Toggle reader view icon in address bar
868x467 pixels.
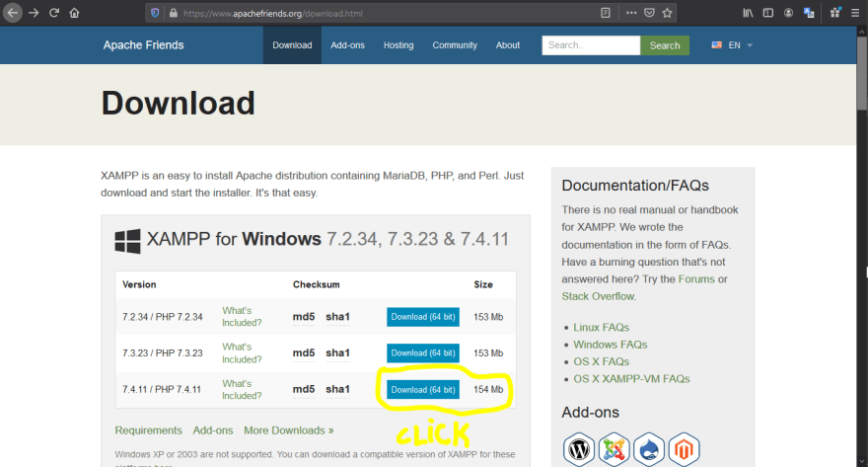click(606, 13)
